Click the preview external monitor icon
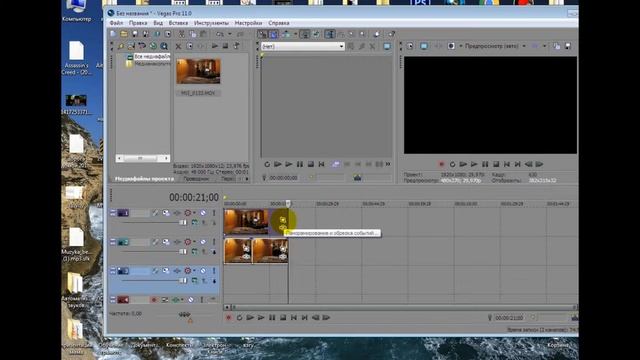The image size is (640, 360). 424,46
